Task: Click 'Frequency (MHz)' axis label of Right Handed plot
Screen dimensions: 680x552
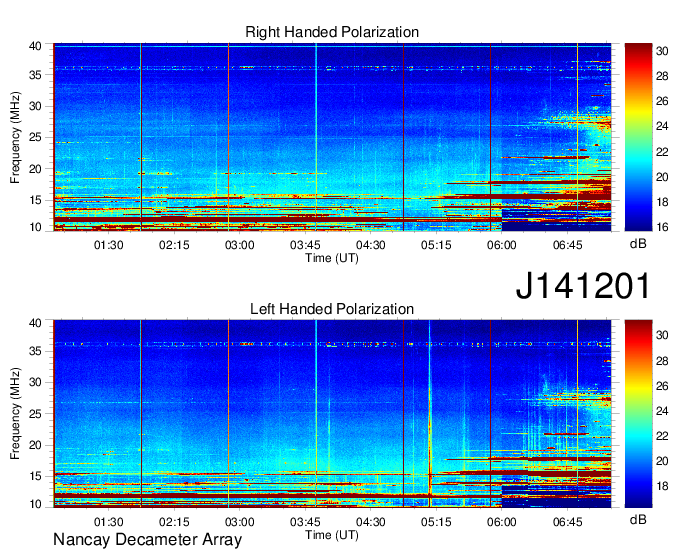Action: (x=15, y=137)
